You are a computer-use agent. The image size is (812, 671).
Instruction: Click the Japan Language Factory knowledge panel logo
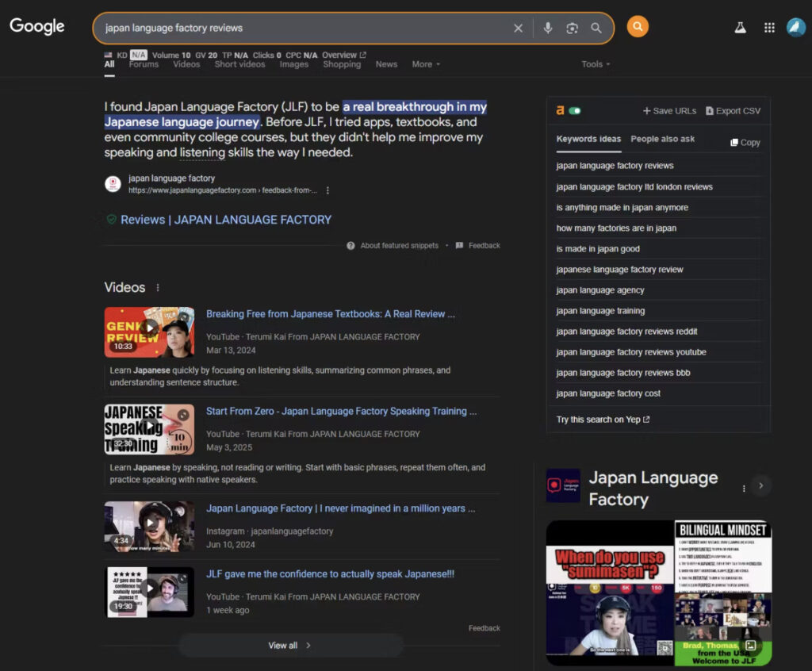pyautogui.click(x=564, y=485)
